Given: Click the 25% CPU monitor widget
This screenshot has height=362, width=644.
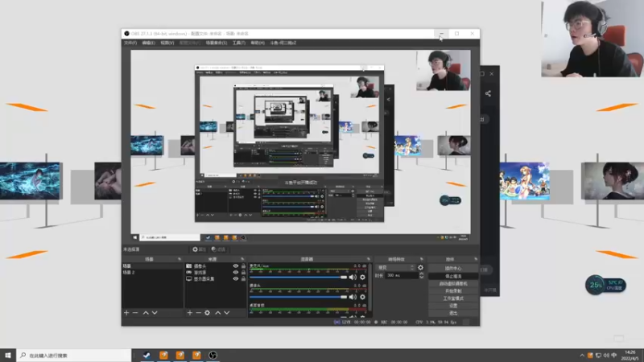Looking at the screenshot, I should pos(606,285).
